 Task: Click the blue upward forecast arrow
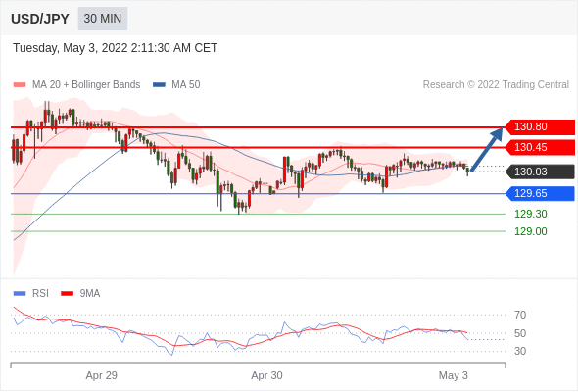pyautogui.click(x=487, y=149)
